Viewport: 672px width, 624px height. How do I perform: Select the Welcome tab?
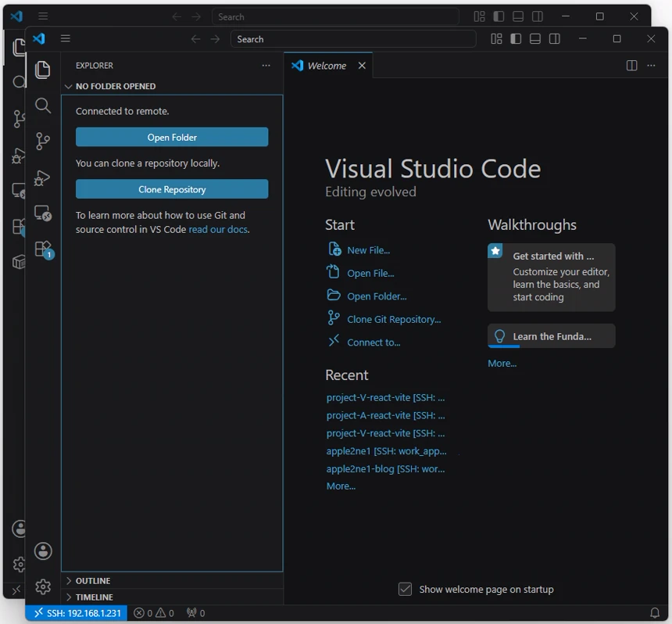328,66
